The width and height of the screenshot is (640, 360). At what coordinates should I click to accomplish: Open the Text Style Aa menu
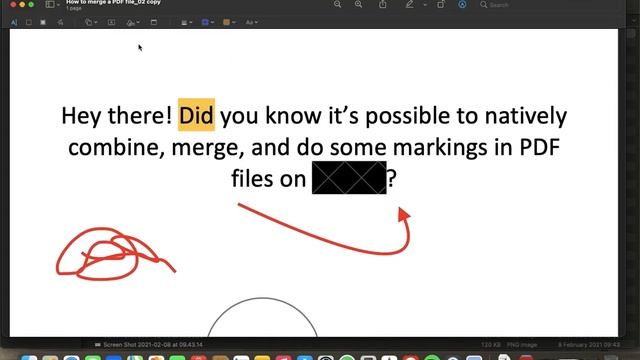tap(251, 22)
